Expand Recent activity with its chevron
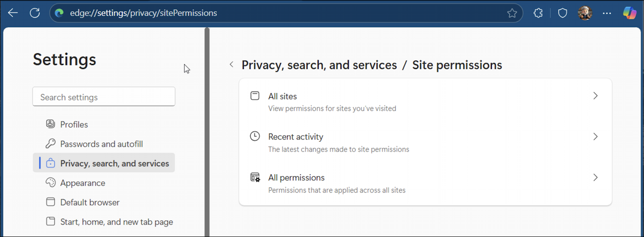Screen dimensions: 644x237 595,137
